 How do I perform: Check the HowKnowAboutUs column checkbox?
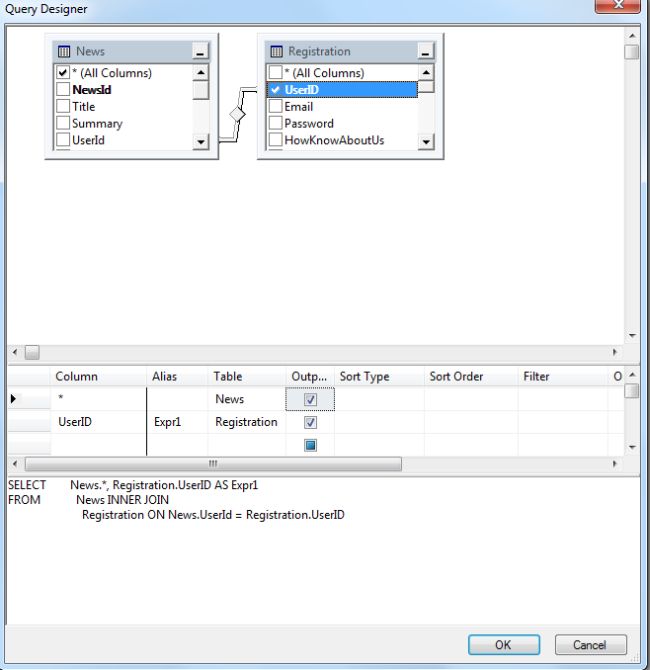point(275,140)
